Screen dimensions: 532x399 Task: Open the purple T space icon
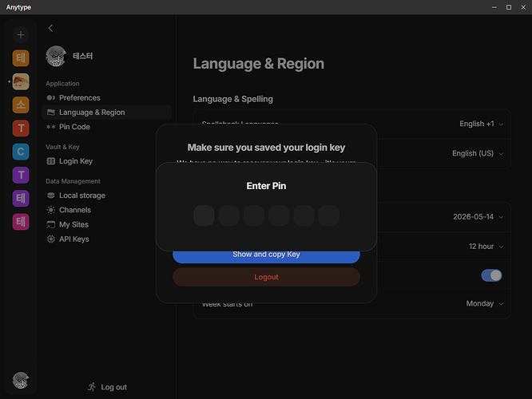pos(21,175)
